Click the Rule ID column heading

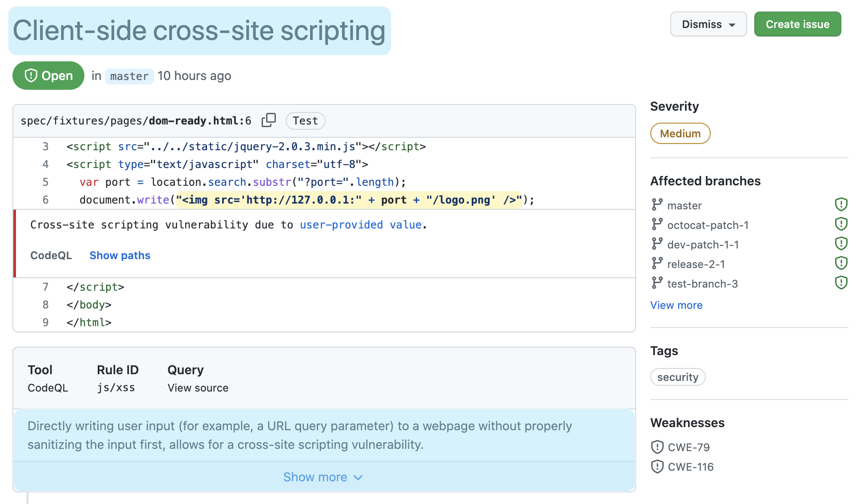tap(118, 370)
